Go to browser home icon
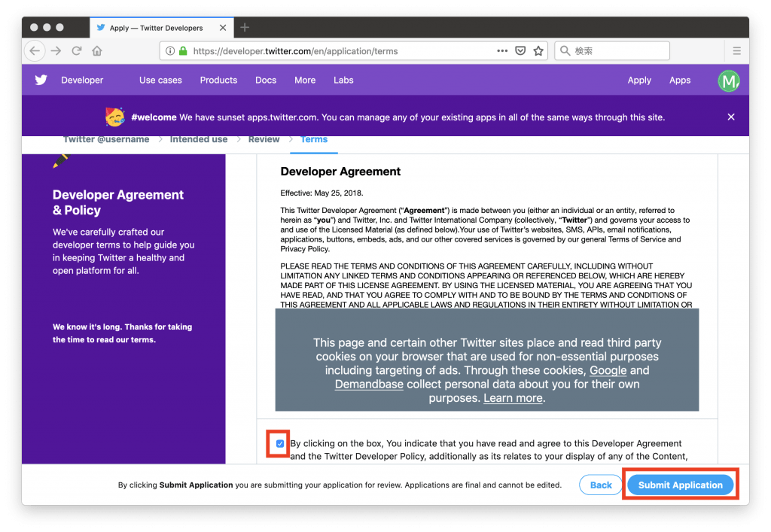This screenshot has height=532, width=771. tap(97, 51)
